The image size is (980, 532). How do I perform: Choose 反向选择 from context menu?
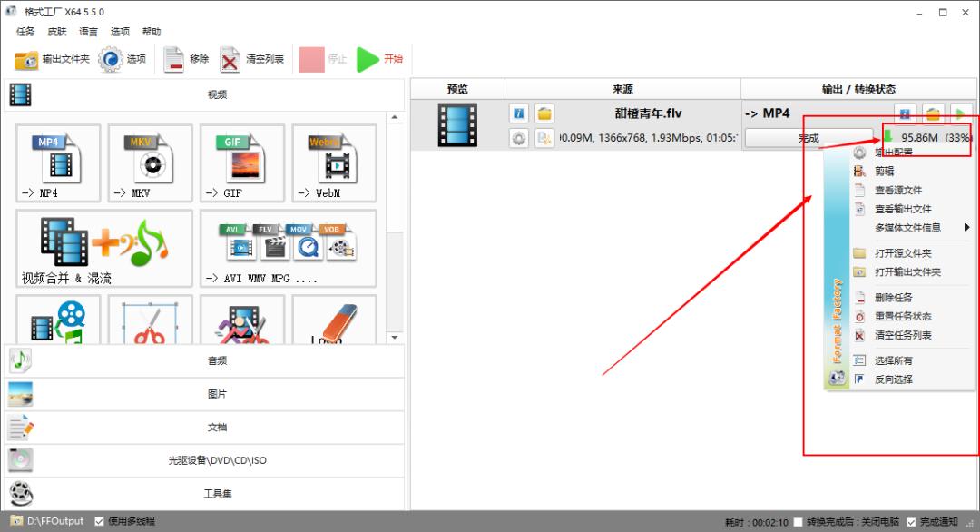pyautogui.click(x=911, y=379)
